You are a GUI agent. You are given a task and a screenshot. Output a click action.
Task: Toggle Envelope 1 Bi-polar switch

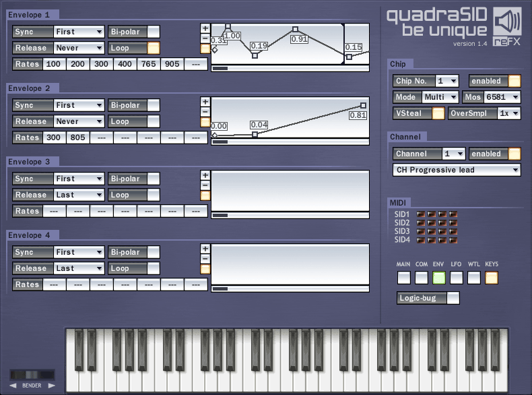pyautogui.click(x=154, y=32)
